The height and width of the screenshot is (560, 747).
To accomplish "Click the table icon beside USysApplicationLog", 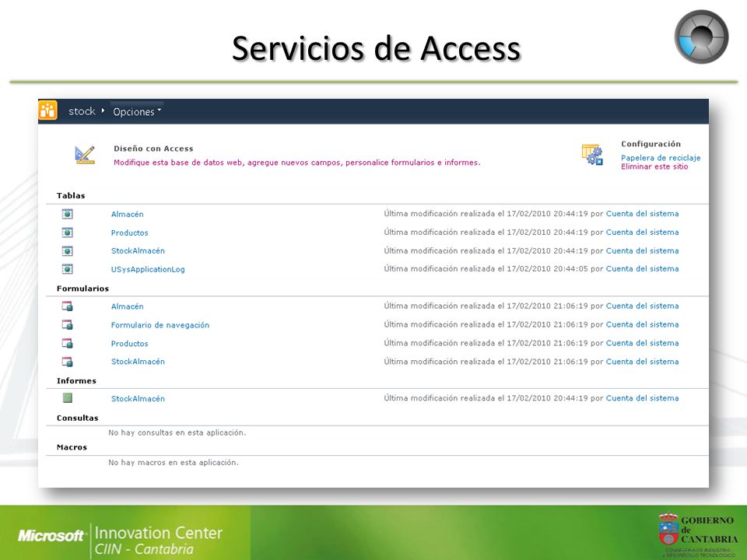I will pos(67,269).
